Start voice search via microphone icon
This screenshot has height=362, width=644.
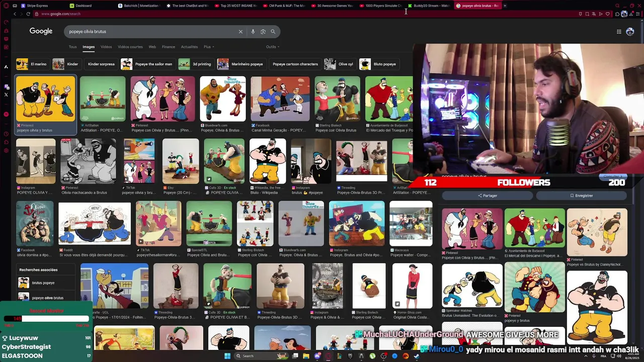tap(253, 32)
